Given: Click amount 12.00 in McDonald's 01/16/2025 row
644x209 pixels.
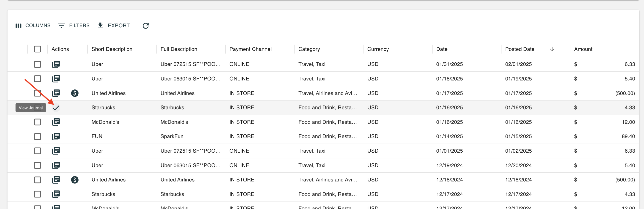Looking at the screenshot, I should pos(628,122).
